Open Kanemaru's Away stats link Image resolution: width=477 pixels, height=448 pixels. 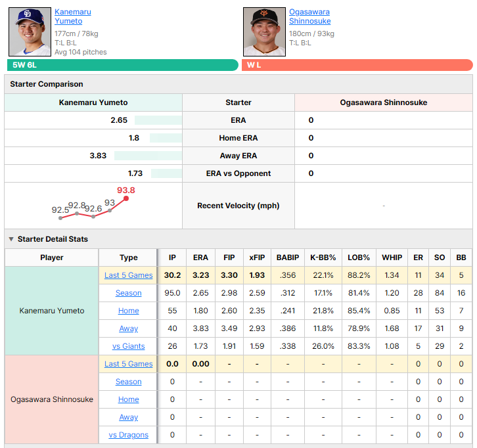point(128,328)
